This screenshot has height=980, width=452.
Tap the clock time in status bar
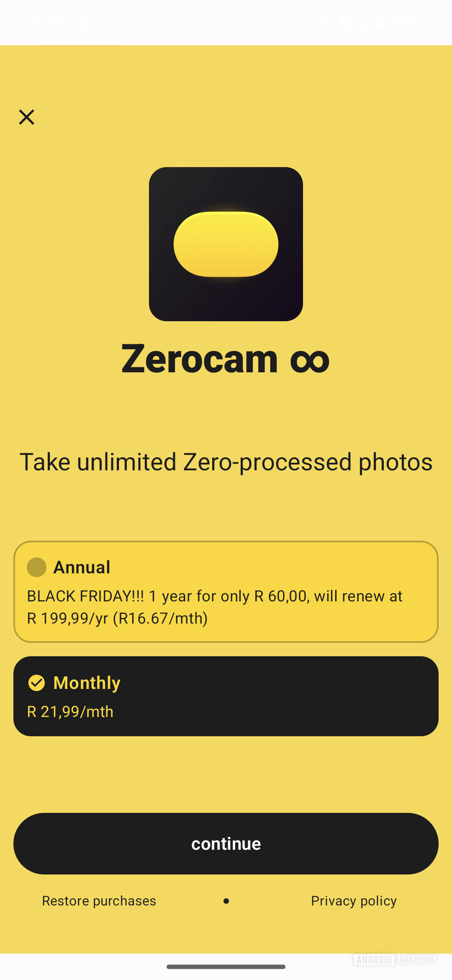(49, 22)
